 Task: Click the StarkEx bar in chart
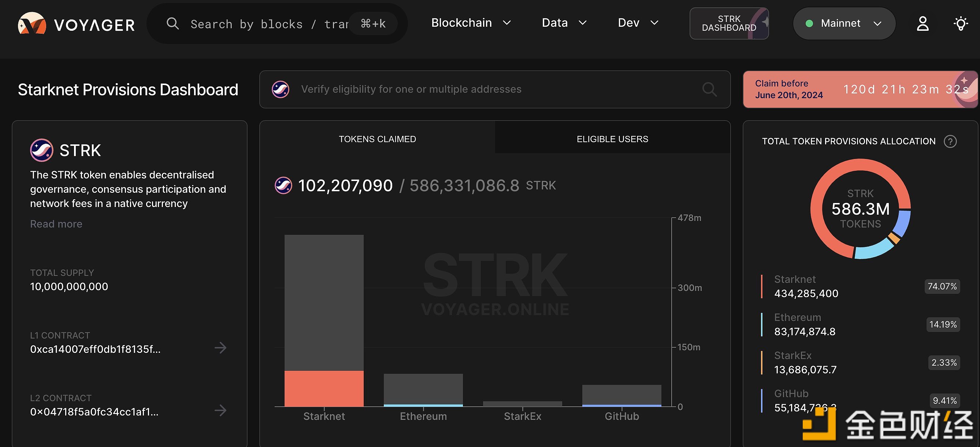click(522, 404)
